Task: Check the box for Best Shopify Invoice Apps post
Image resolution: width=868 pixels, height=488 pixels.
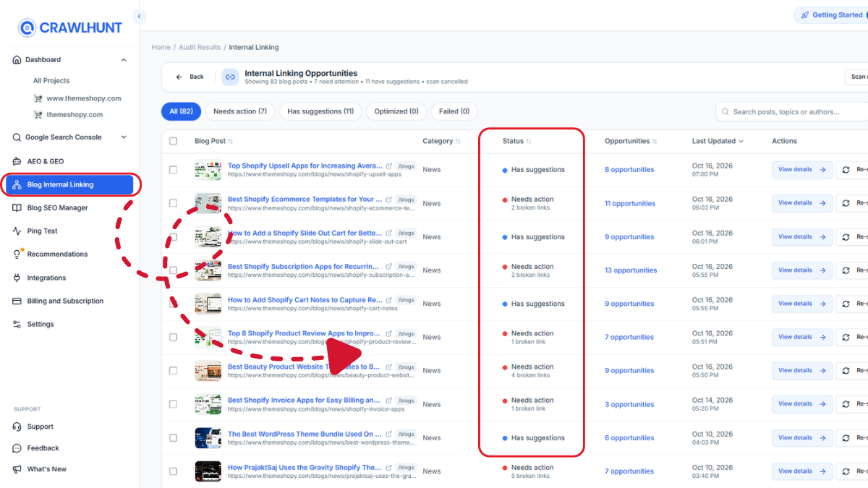Action: [x=173, y=404]
